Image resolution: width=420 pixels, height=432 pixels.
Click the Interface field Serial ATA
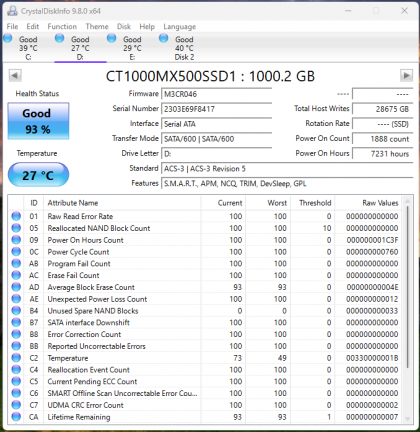(217, 124)
